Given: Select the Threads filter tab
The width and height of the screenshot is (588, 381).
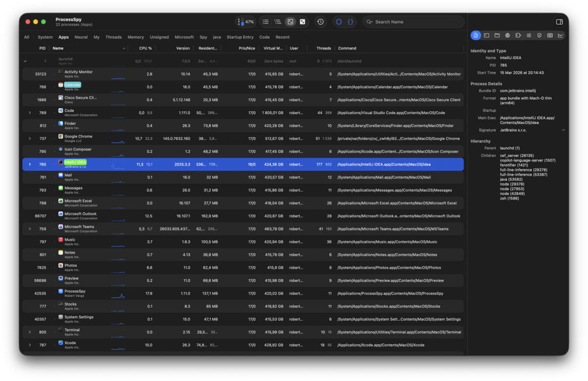Looking at the screenshot, I should 114,37.
